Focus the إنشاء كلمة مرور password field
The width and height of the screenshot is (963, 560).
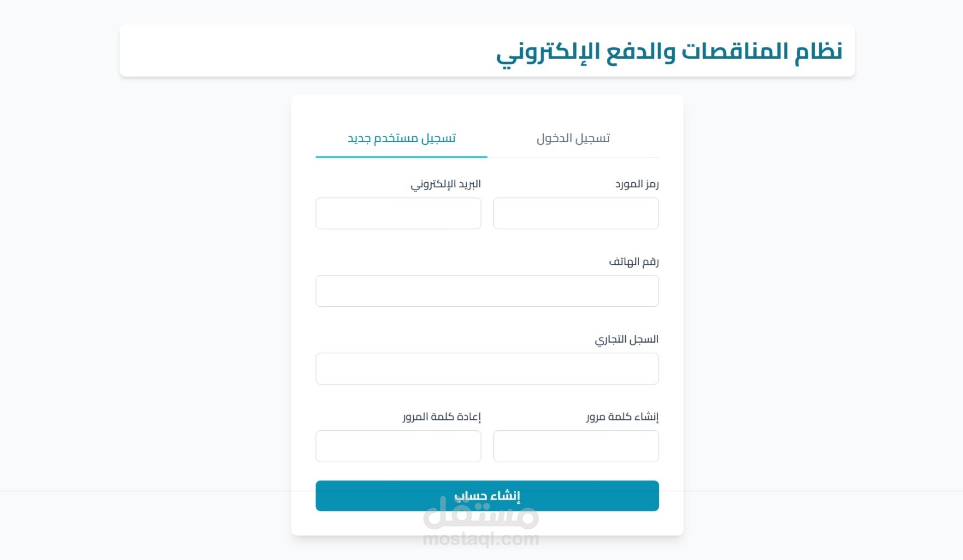[x=576, y=447]
